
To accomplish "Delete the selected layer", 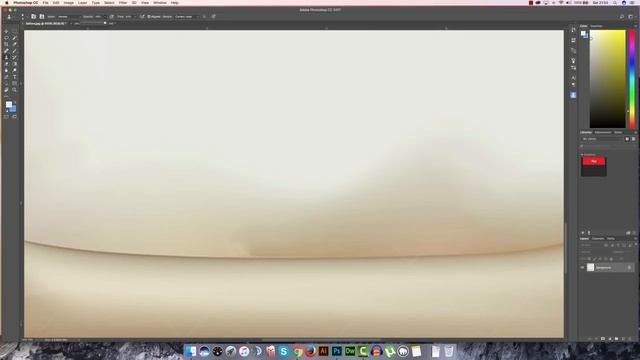I will (630, 339).
